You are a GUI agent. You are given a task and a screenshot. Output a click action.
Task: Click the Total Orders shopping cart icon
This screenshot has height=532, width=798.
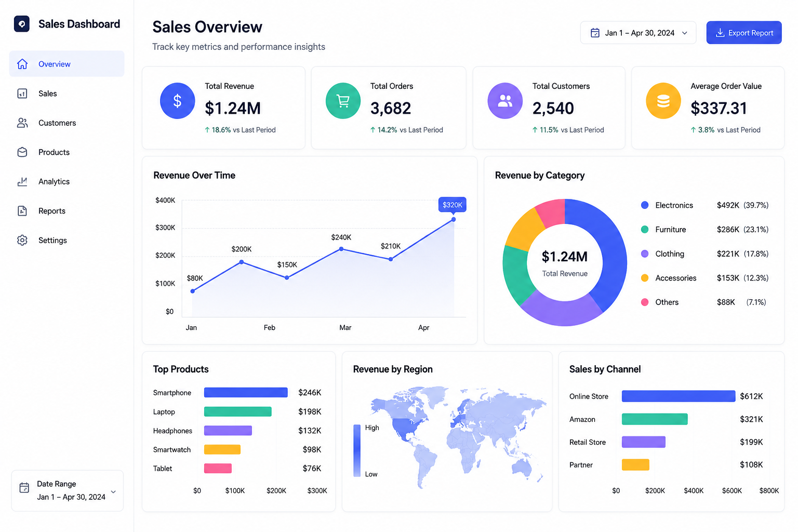point(343,101)
